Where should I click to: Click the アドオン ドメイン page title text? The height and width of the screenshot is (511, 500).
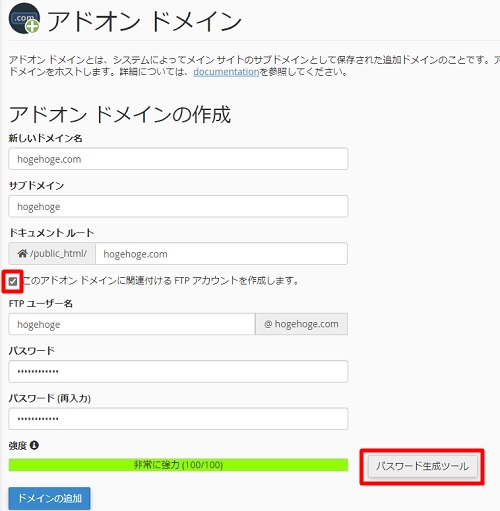pos(144,21)
